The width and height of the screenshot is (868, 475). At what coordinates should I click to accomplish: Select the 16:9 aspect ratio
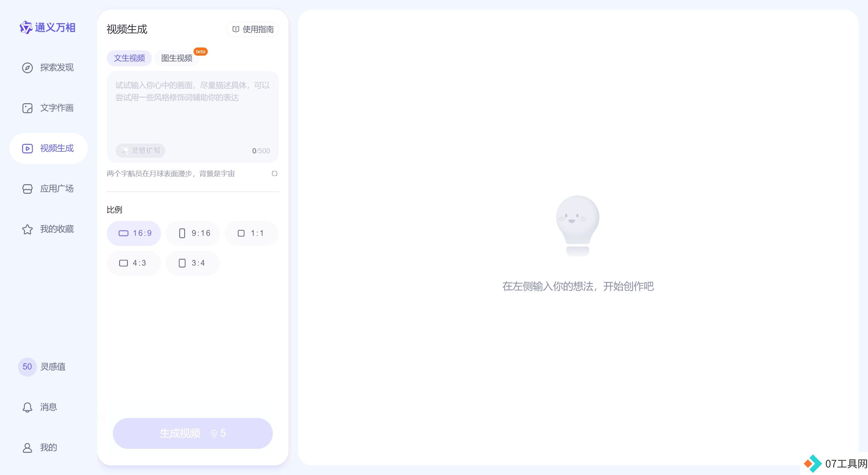point(134,233)
